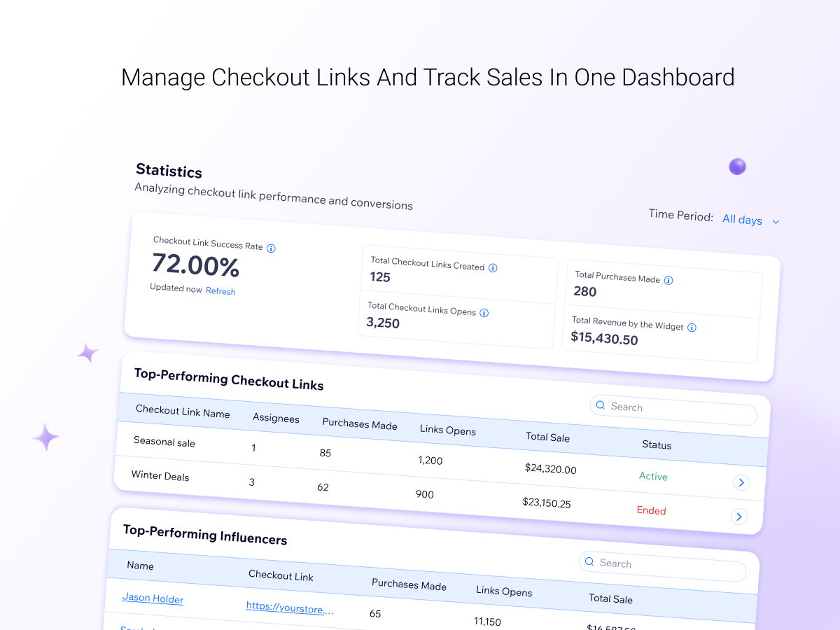Click info icon beside Checkout Link Success Rate
The image size is (840, 630).
click(271, 248)
